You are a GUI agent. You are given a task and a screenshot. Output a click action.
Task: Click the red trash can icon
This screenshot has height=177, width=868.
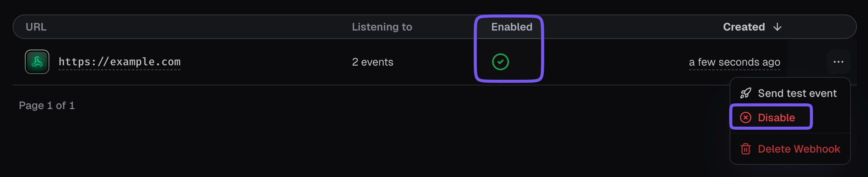(746, 149)
